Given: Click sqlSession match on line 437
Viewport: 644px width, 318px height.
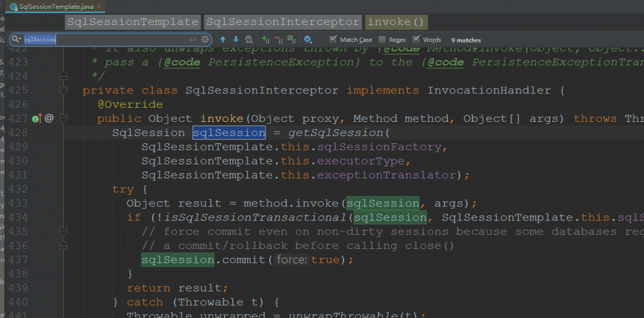Looking at the screenshot, I should 177,260.
